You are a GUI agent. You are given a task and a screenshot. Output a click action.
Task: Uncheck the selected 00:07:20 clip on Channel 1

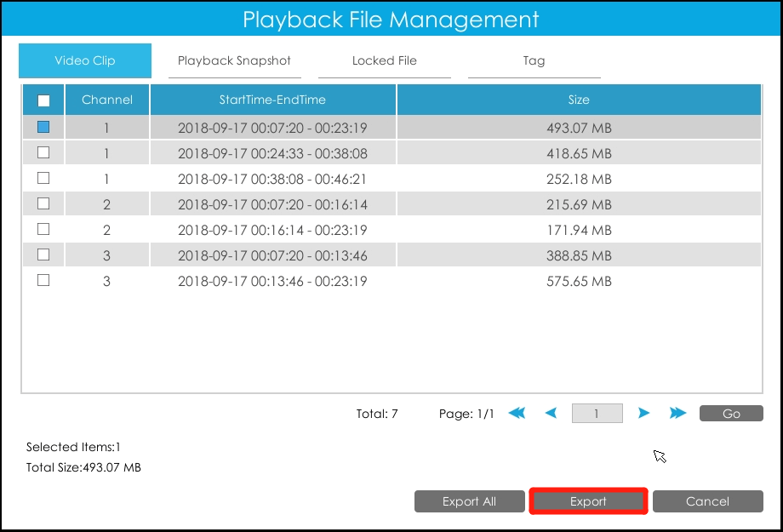43,126
